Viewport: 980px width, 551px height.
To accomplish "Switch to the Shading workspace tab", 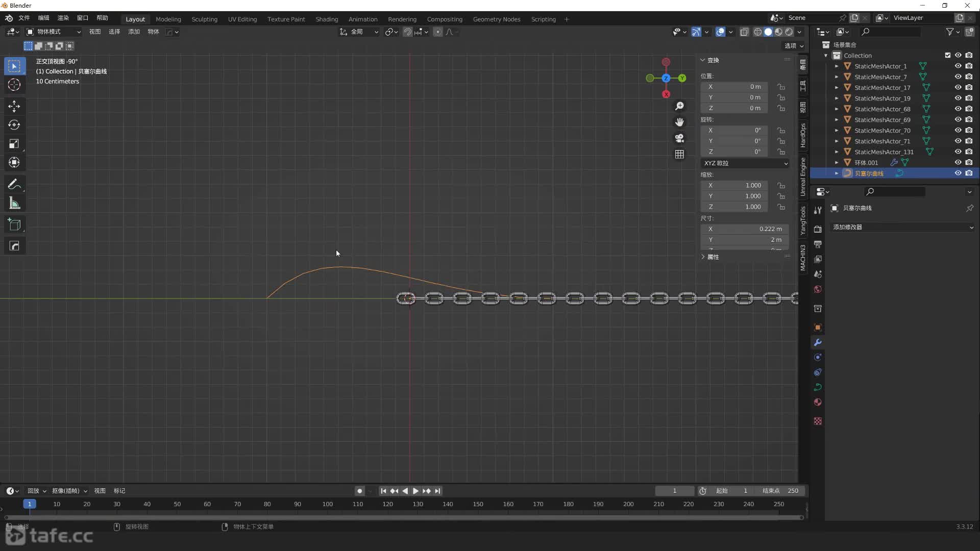I will click(x=327, y=19).
